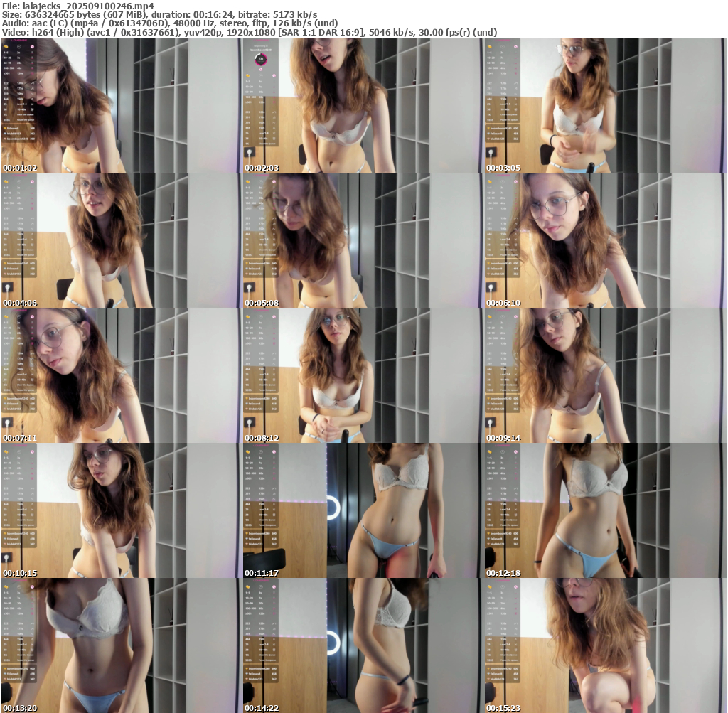The image size is (728, 713).
Task: Open the thumbnail timestamped 00:13:20
Action: [122, 645]
